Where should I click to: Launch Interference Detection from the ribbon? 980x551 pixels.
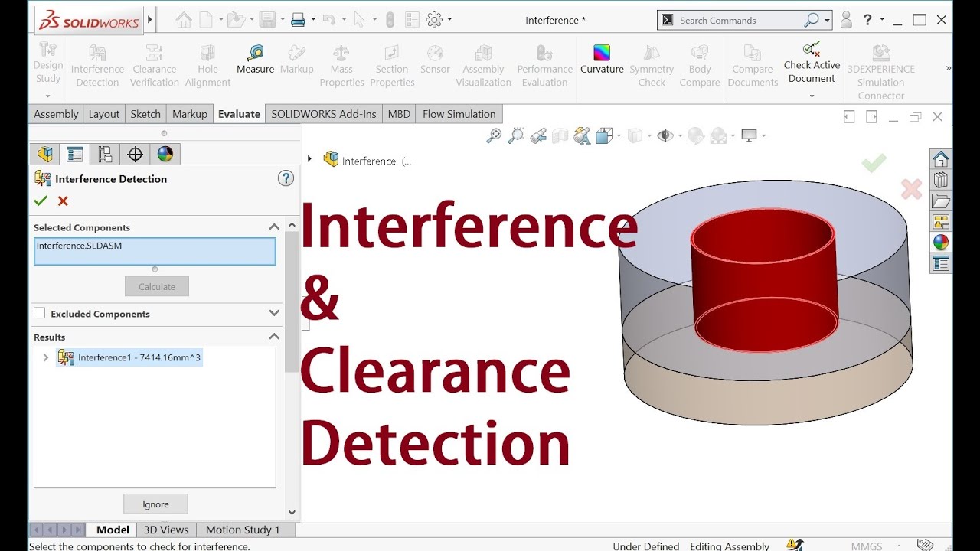pos(97,65)
